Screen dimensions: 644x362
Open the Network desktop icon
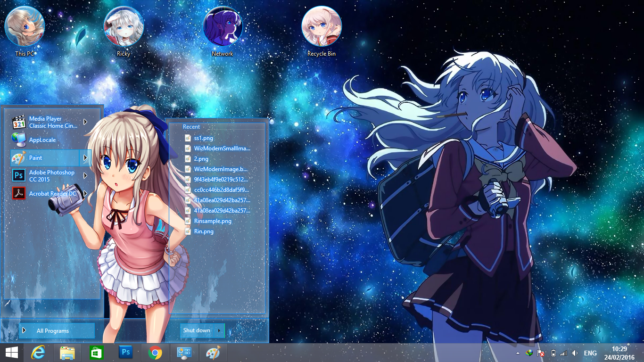(x=223, y=31)
